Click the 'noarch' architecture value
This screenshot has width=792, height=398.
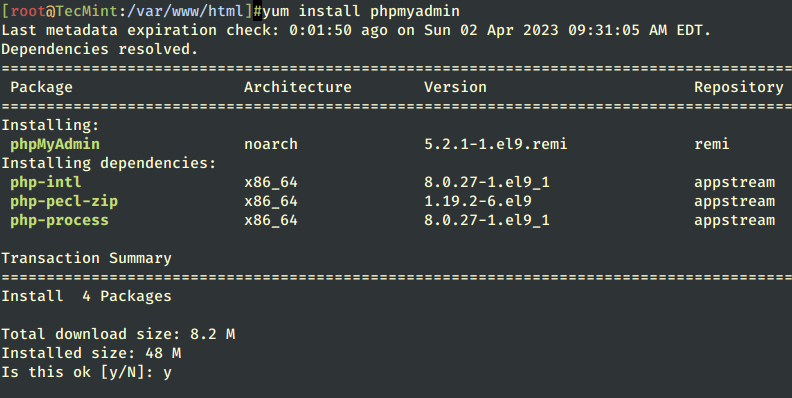[271, 144]
